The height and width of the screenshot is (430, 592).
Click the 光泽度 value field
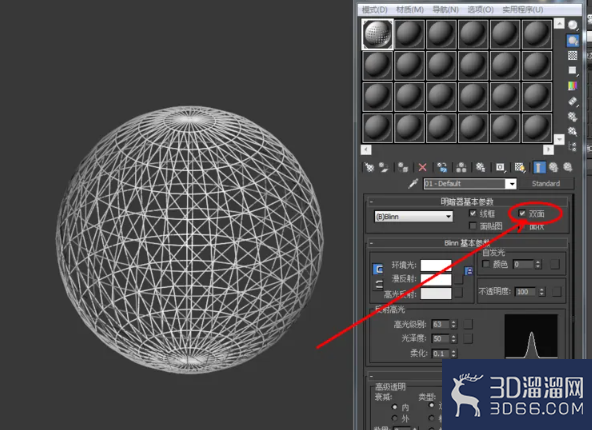coord(440,339)
